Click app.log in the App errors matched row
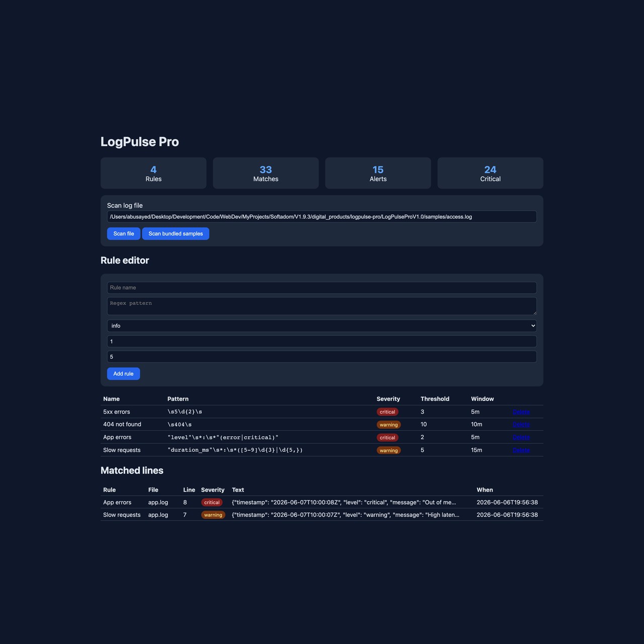The image size is (644, 644). pyautogui.click(x=158, y=503)
